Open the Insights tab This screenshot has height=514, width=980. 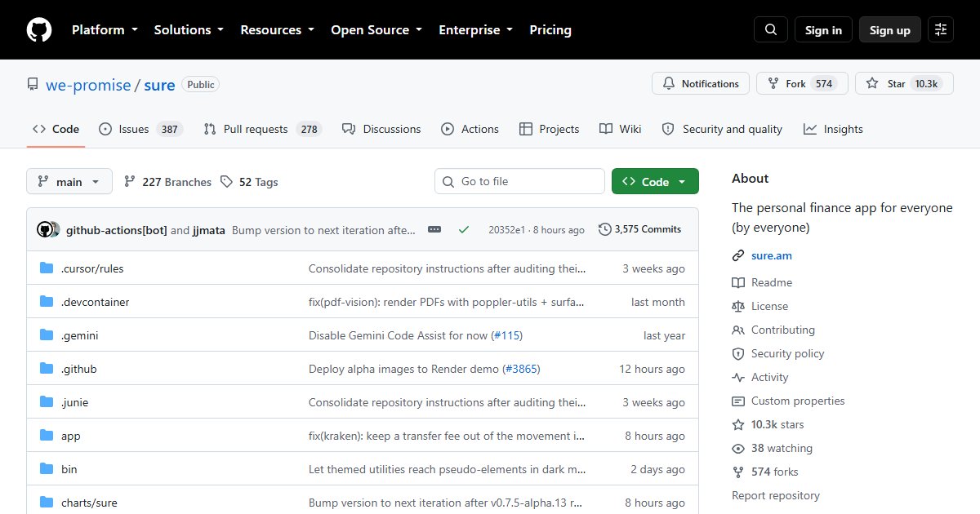833,129
